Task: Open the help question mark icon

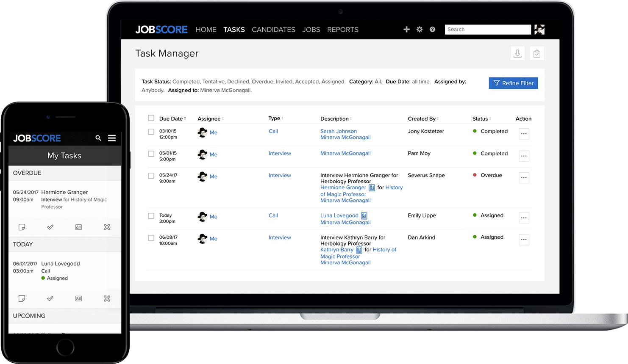Action: pos(432,29)
